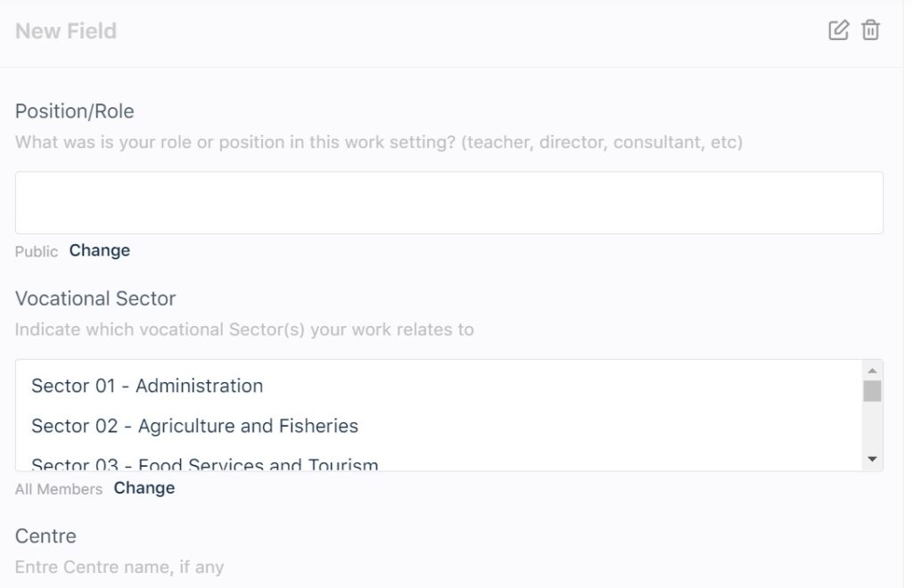This screenshot has height=588, width=913.
Task: Click the Vocational Sector field label
Action: [95, 298]
